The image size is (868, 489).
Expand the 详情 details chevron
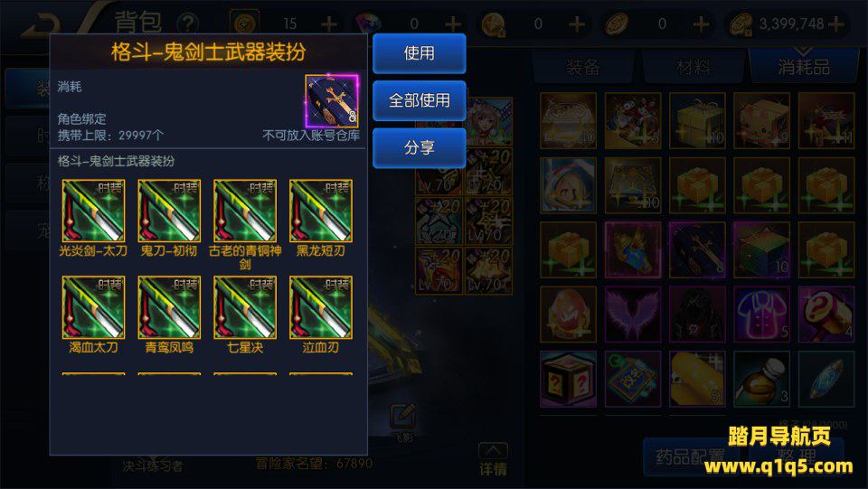(493, 459)
